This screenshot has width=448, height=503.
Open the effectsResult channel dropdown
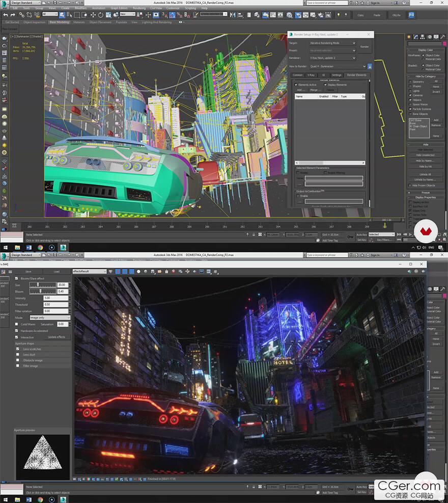pos(90,272)
